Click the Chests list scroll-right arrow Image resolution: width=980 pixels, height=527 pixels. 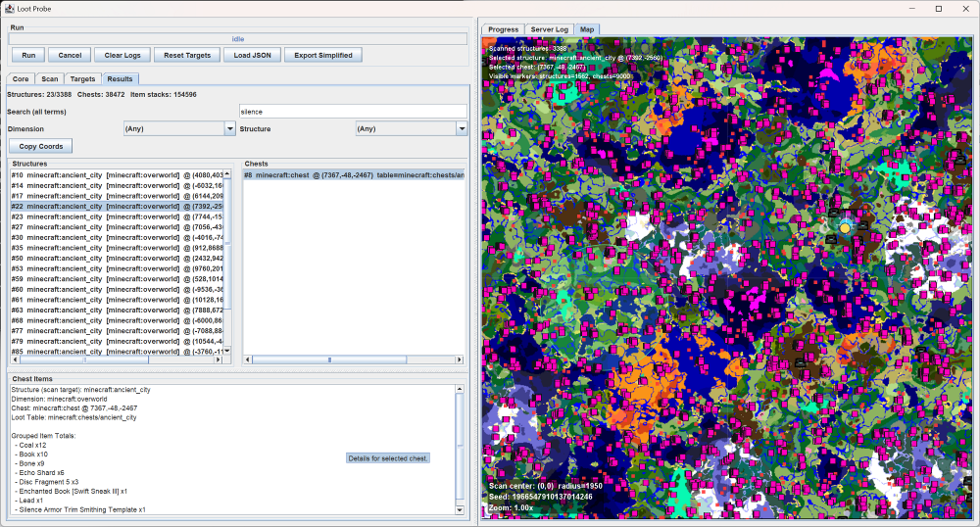461,359
